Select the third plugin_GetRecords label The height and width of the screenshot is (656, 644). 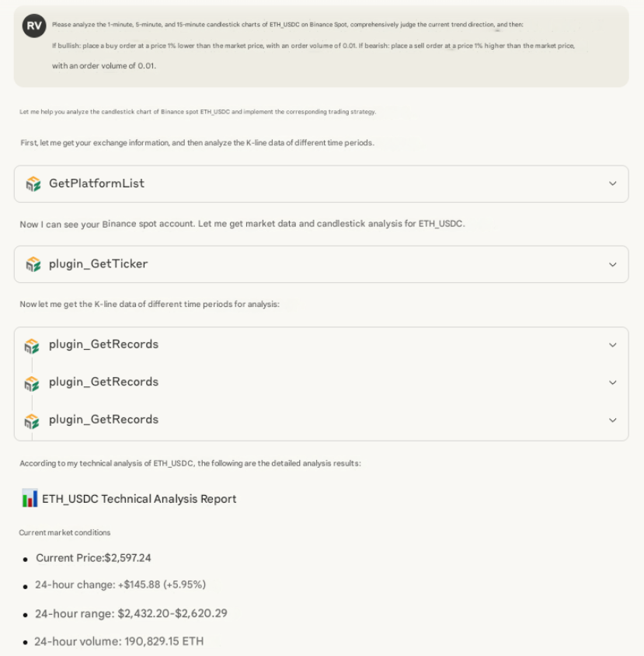[x=103, y=420]
